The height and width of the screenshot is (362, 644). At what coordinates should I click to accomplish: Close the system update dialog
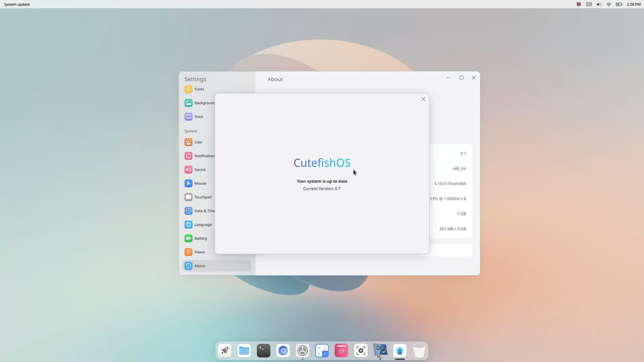pos(423,99)
